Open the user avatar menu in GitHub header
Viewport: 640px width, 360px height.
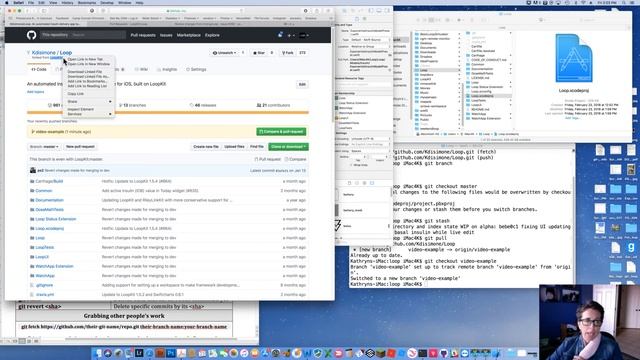tap(304, 36)
